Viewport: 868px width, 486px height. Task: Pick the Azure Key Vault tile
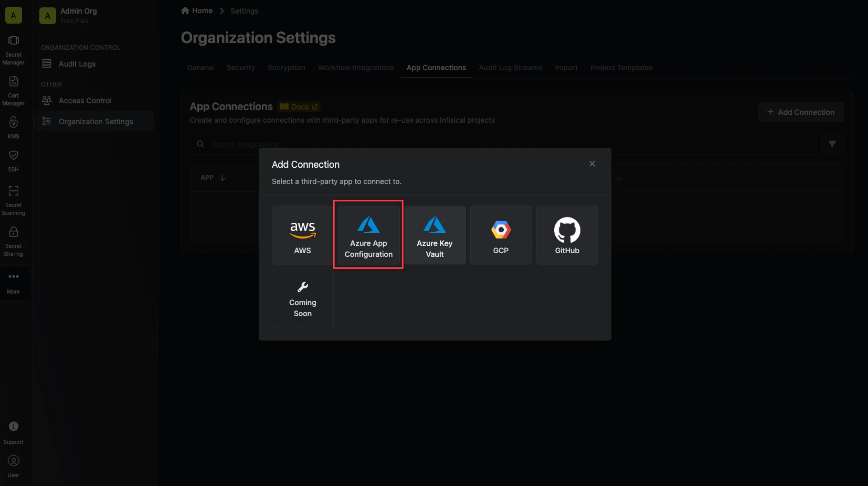[x=435, y=235]
